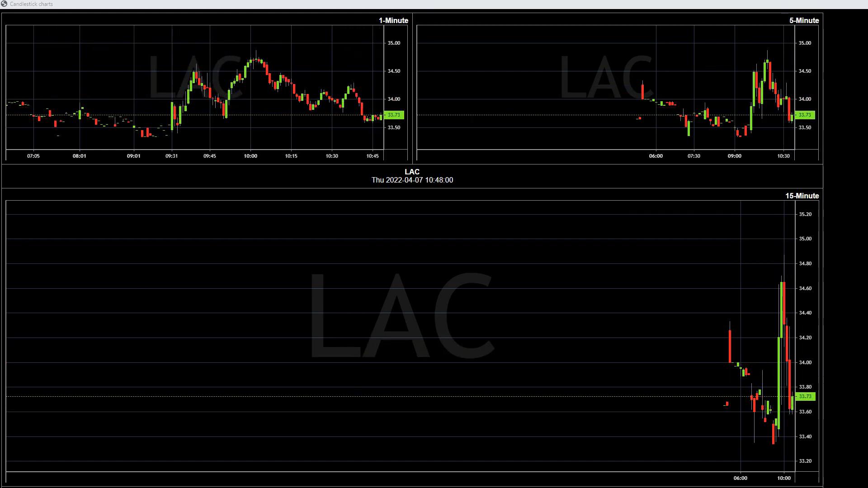Click the 10:00 time label on 15-Minute chart
This screenshot has height=488, width=868.
[784, 478]
